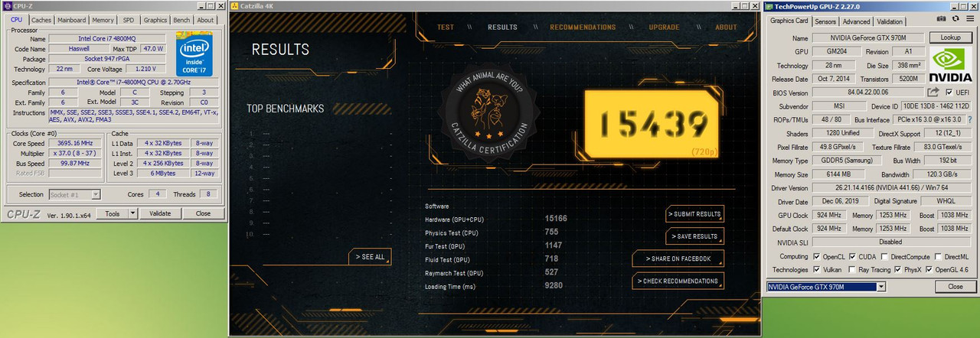Switch to the Mainboard tab in CPU-Z

coord(72,20)
